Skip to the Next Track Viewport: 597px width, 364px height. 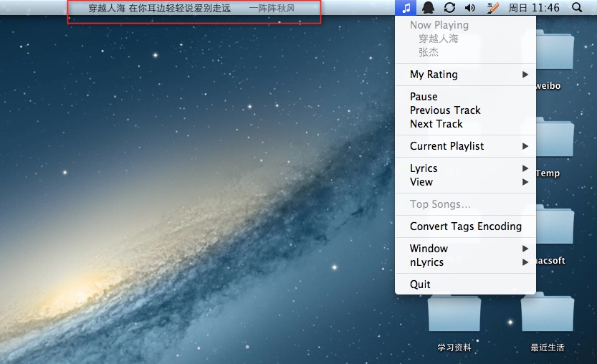coord(436,124)
